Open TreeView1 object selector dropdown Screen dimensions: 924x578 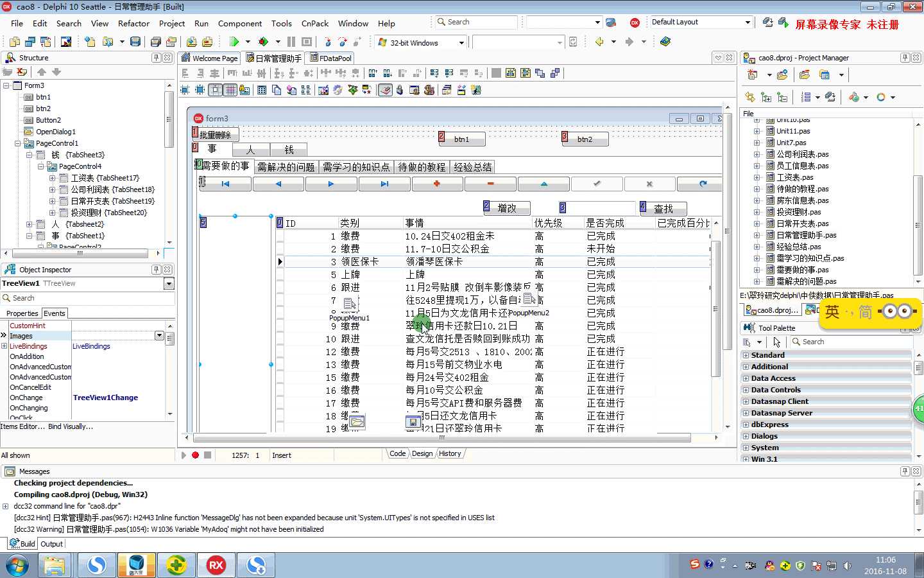169,284
